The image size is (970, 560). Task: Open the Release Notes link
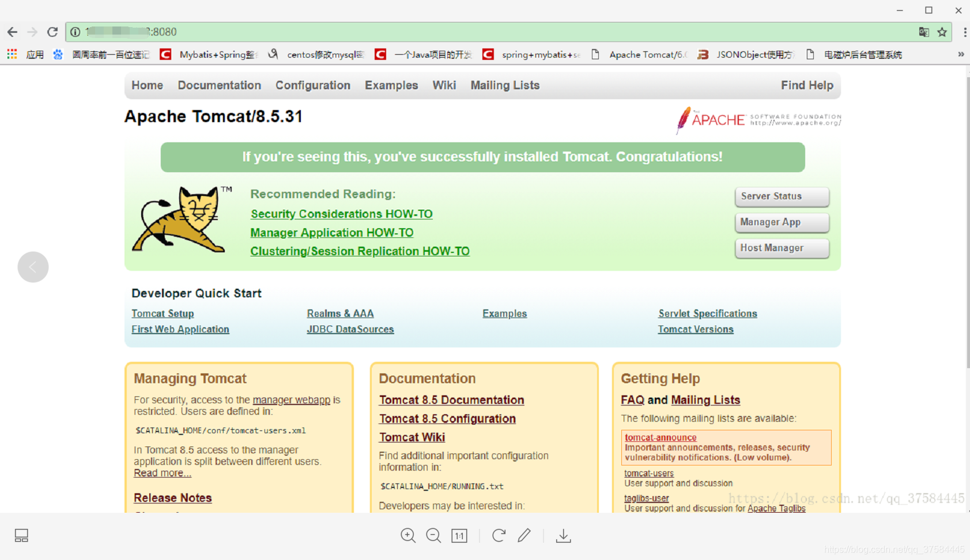pos(172,497)
